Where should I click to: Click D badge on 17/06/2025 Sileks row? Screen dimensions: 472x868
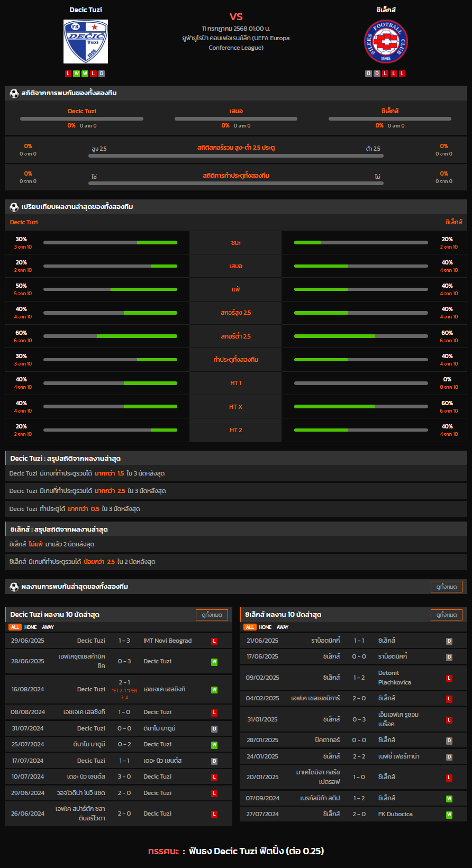449,657
